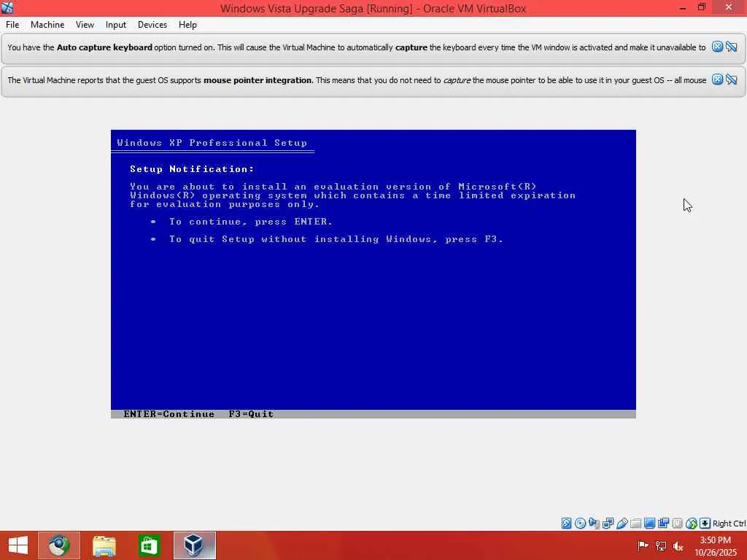Open the Windows Store taskbar icon
The height and width of the screenshot is (560, 747).
point(149,545)
